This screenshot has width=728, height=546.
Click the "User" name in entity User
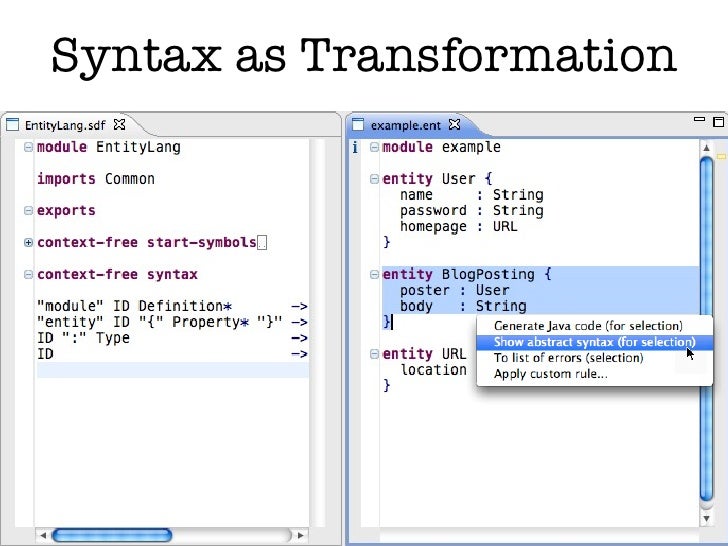click(458, 179)
